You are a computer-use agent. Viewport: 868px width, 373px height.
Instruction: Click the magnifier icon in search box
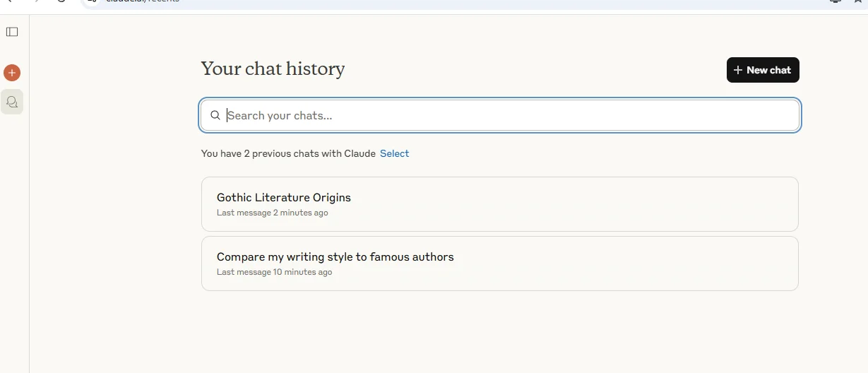pos(215,115)
